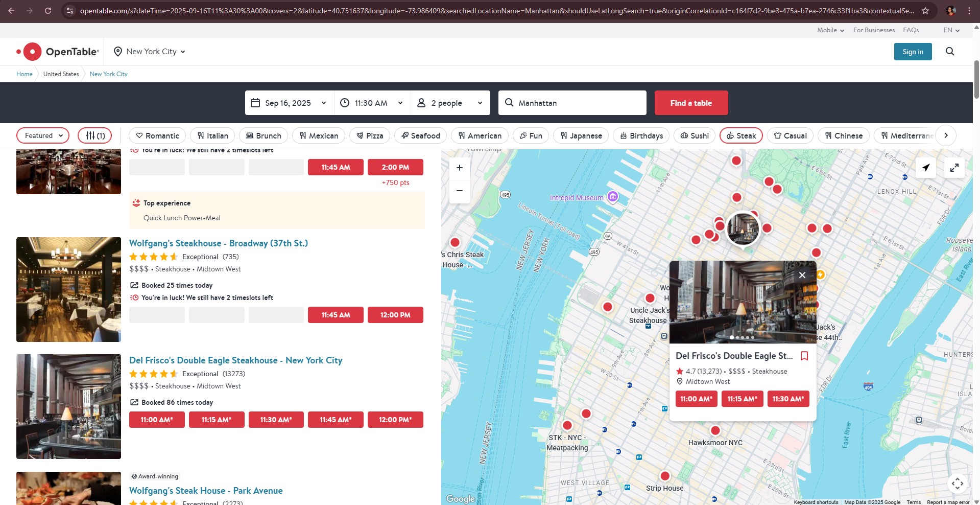980x505 pixels.
Task: Toggle the Casual filter chip
Action: coord(791,135)
